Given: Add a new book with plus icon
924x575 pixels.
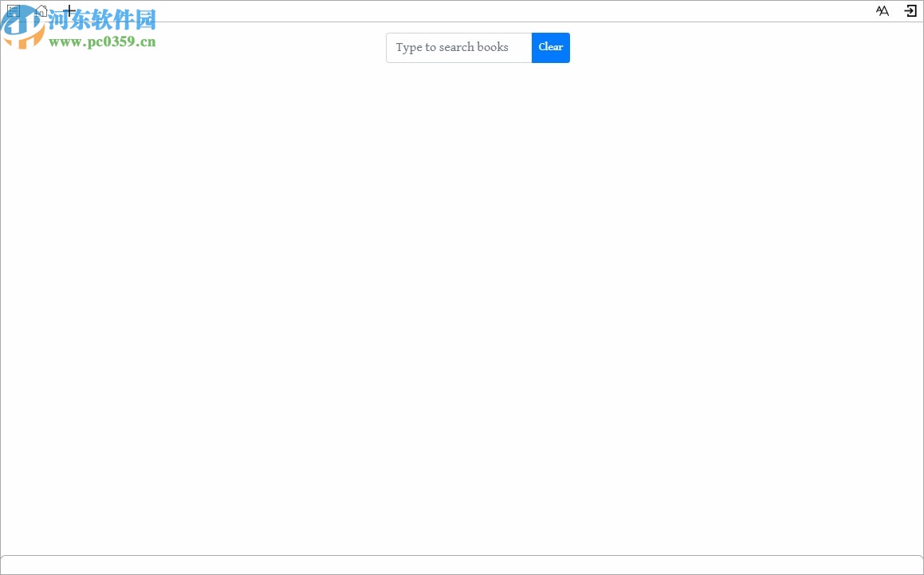Looking at the screenshot, I should click(69, 10).
